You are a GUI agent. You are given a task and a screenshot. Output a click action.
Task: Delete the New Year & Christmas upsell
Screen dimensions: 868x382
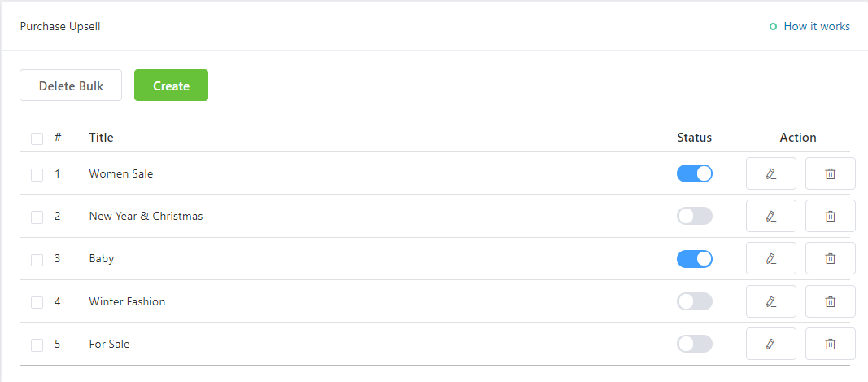tap(830, 216)
